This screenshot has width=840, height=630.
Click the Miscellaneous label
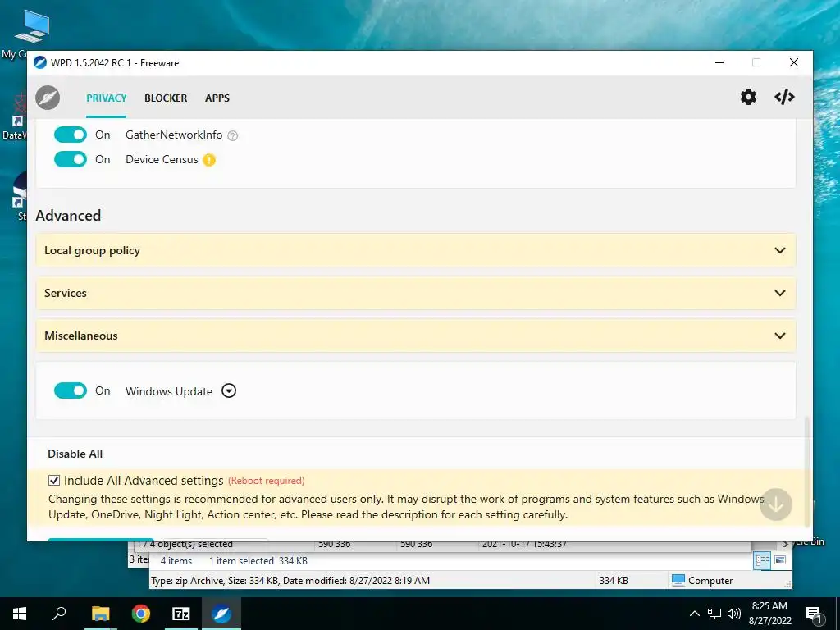point(81,336)
